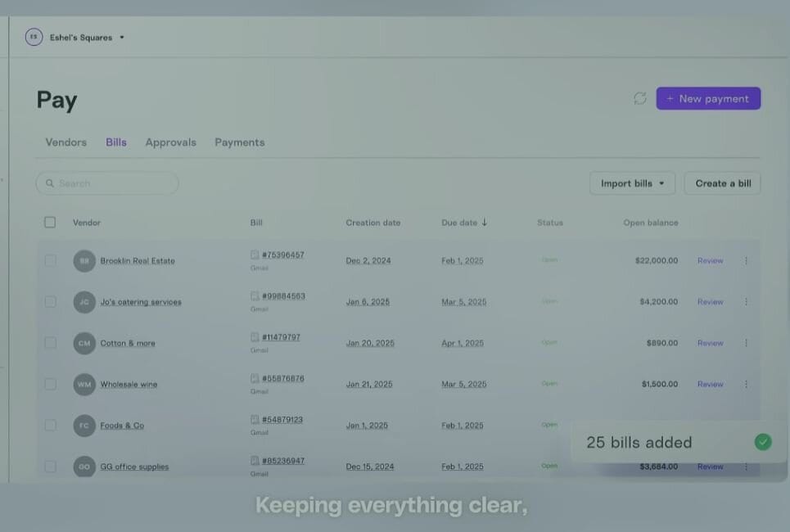
Task: Expand the Eshel's Squares account dropdown
Action: pos(122,38)
